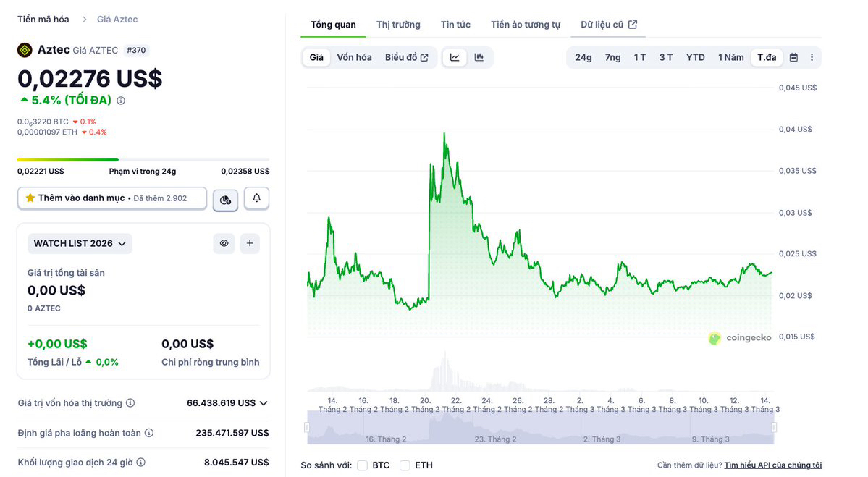Click info icon beside Giá trị vốn hóa thị trường
The image size is (868, 477).
(x=130, y=403)
